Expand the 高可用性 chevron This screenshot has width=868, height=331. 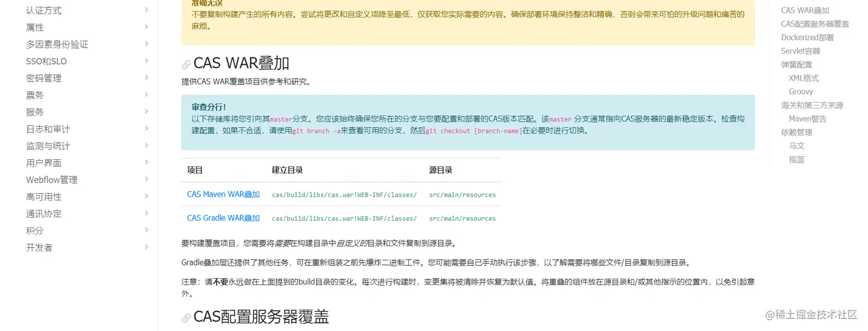coord(147,196)
